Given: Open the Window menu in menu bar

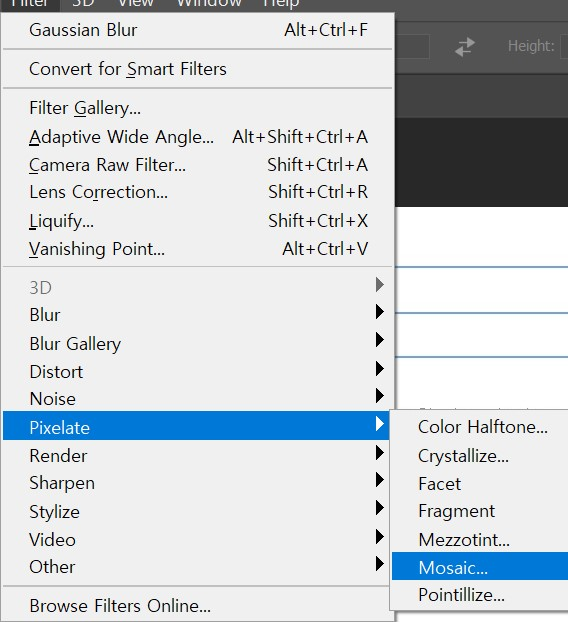Looking at the screenshot, I should point(209,3).
